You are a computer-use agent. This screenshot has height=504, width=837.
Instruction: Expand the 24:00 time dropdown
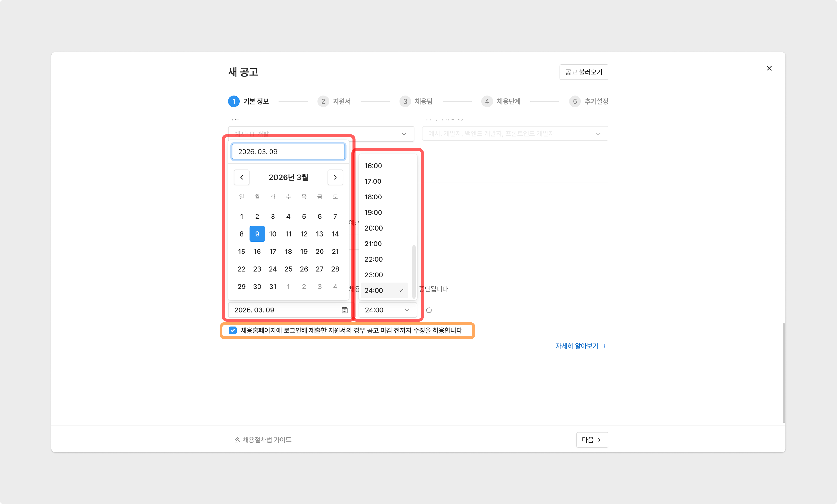coord(387,310)
